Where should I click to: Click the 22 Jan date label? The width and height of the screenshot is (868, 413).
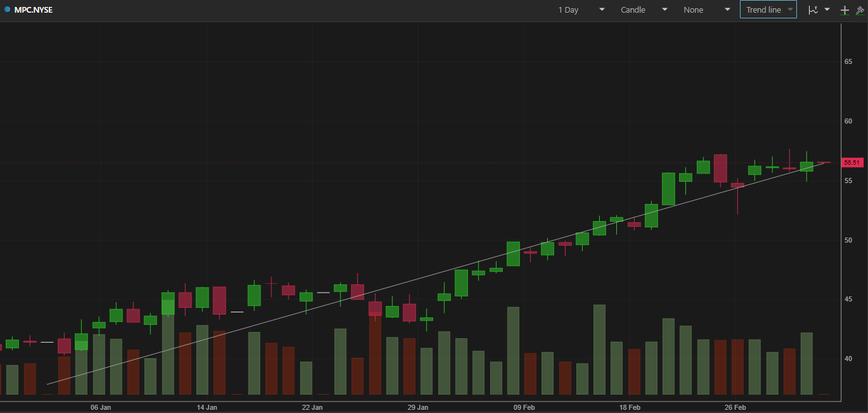tap(312, 407)
